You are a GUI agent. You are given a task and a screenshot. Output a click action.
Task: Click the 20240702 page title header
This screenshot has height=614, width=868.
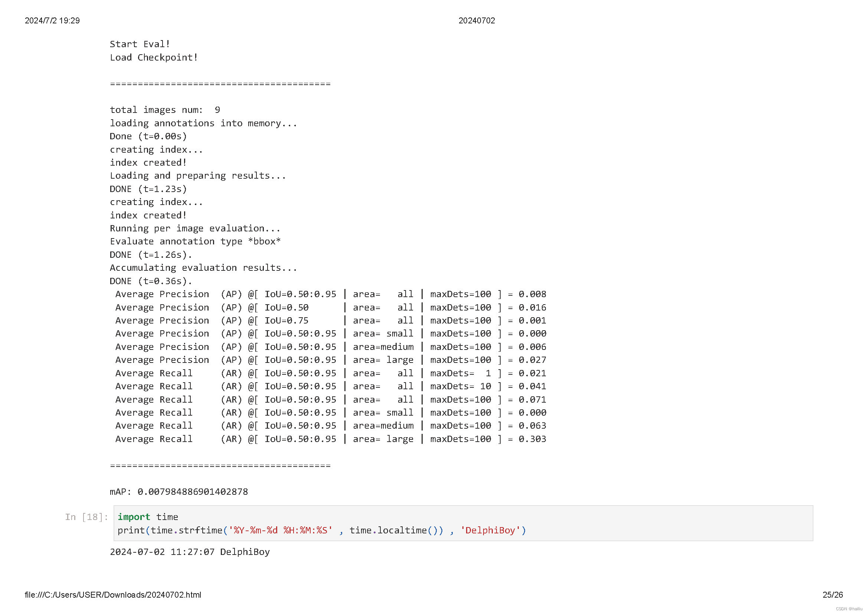(476, 20)
